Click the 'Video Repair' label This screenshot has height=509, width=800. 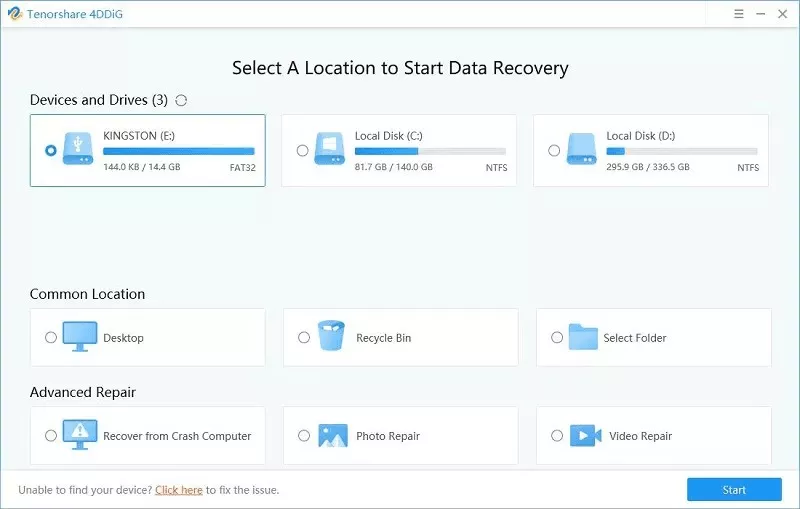click(641, 436)
